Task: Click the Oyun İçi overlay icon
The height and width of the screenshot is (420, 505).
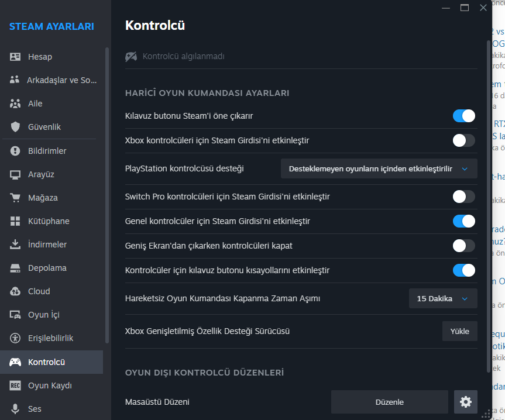Action: click(15, 315)
